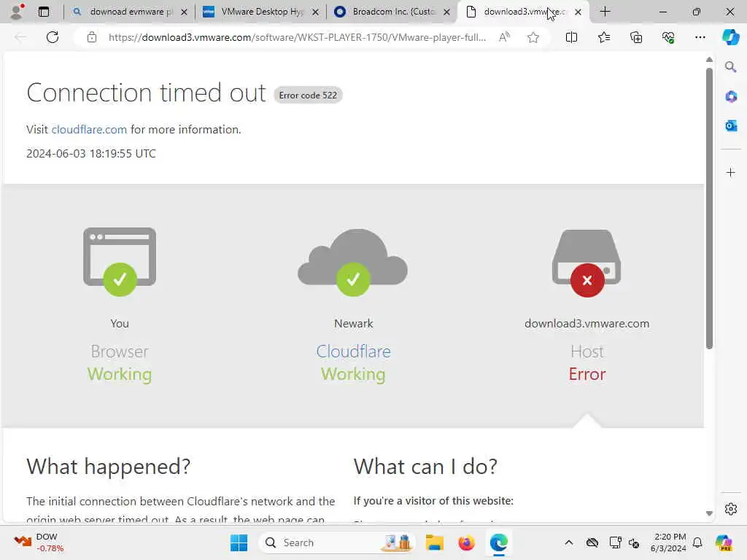Screen dimensions: 747x560
Task: Click the download3.vmware.com host label
Action: click(x=587, y=323)
